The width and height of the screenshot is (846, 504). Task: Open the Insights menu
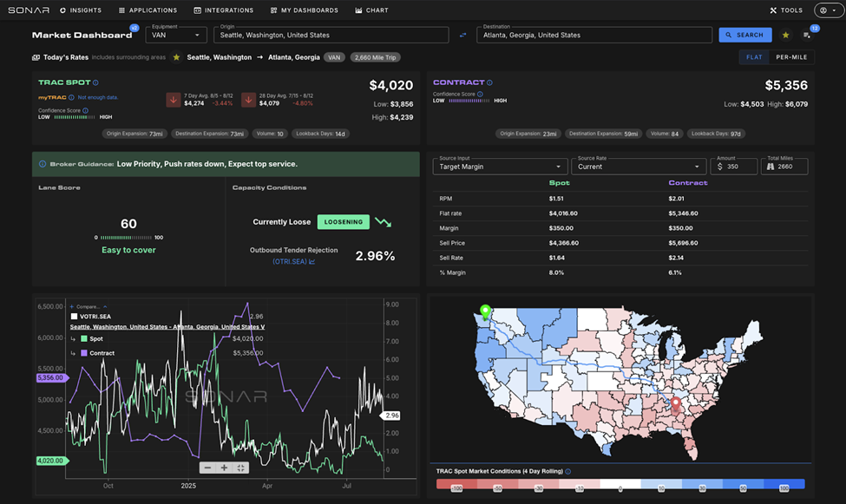[x=81, y=10]
